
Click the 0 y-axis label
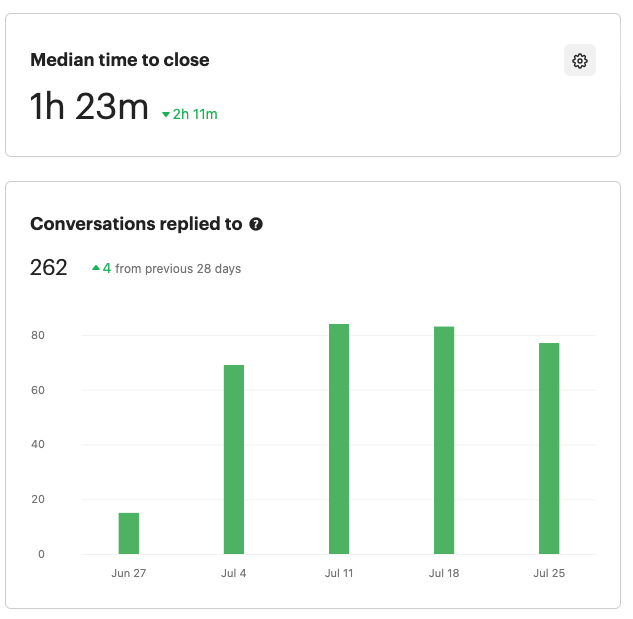(41, 554)
